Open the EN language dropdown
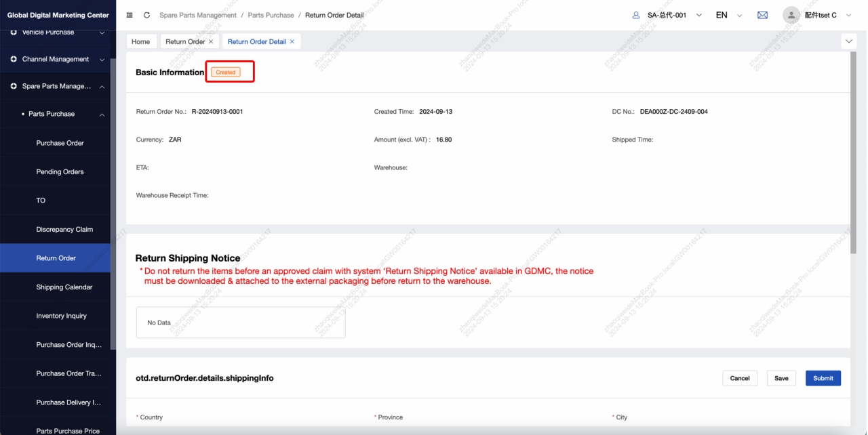This screenshot has width=868, height=435. [x=739, y=15]
